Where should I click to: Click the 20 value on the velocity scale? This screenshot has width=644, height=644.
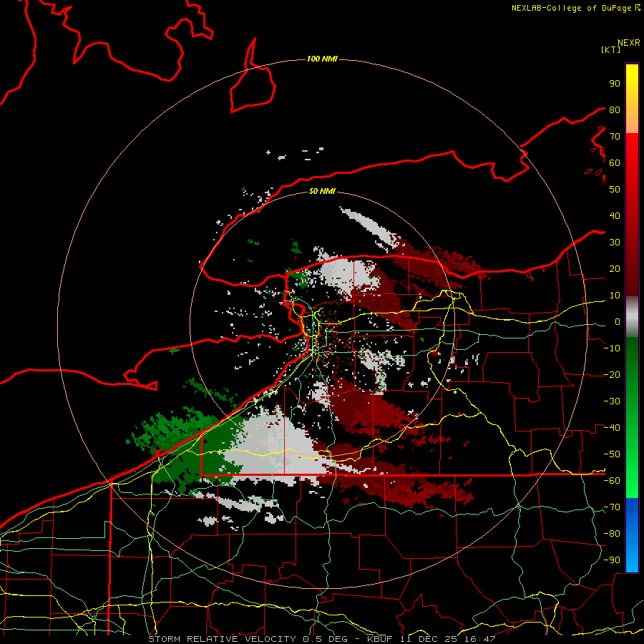click(615, 269)
